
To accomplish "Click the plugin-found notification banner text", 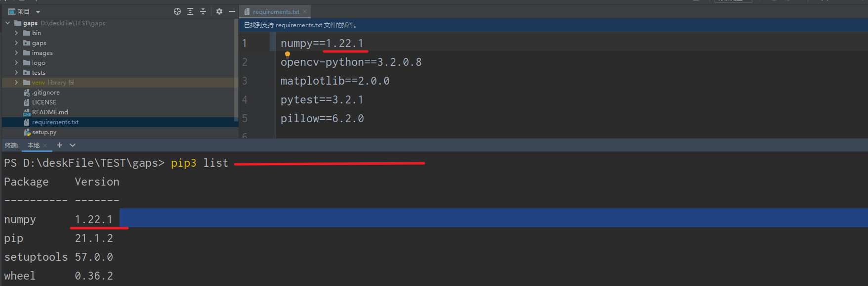I will pos(300,25).
